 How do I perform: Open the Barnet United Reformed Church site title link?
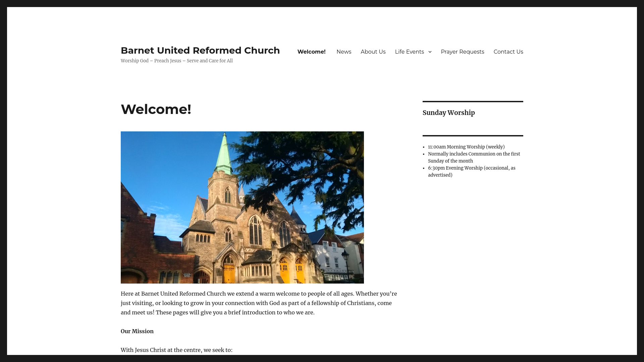200,50
